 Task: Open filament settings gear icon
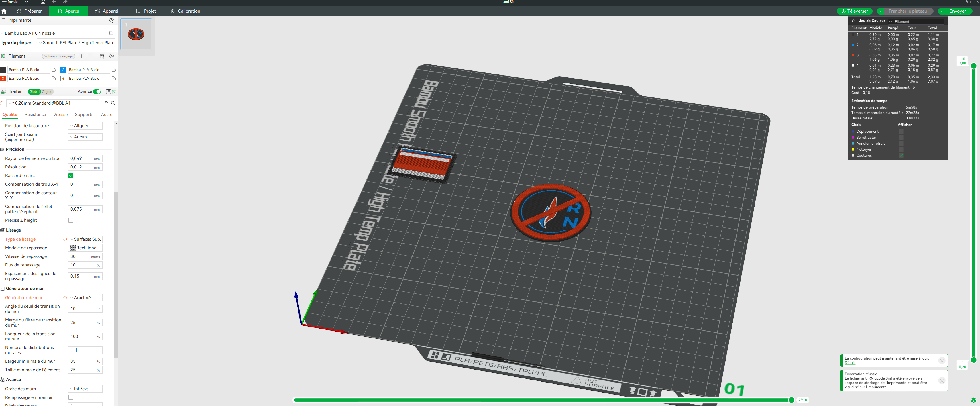coord(112,56)
